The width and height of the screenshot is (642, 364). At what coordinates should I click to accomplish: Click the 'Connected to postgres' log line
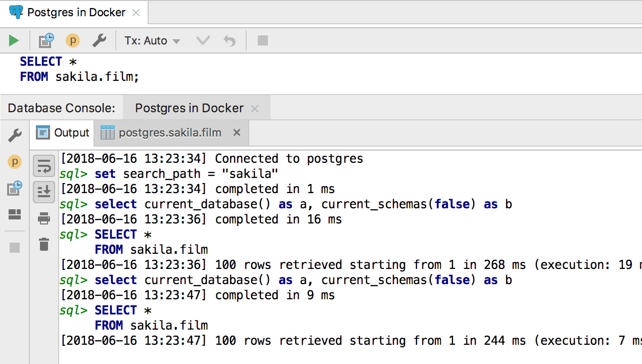(x=212, y=159)
